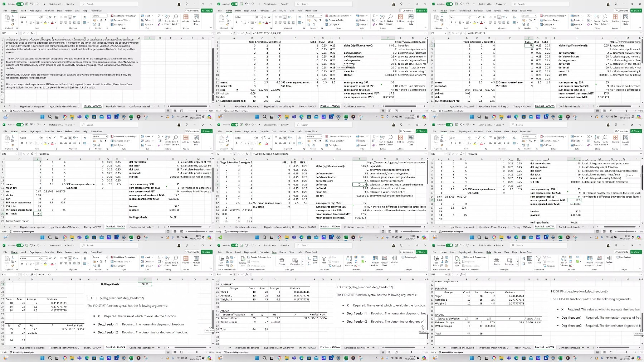Click the Copy icon in the K19 window
The height and width of the screenshot is (362, 644).
(x=227, y=20)
